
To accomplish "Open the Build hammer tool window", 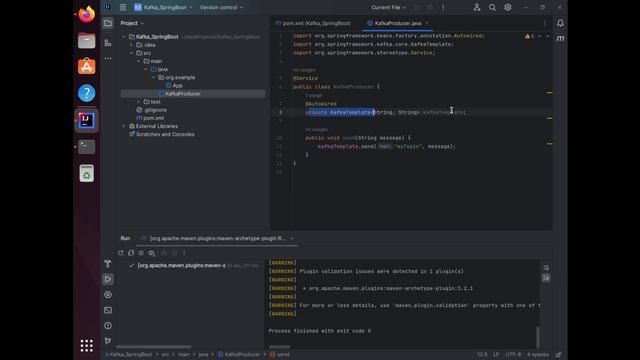I will point(108,264).
